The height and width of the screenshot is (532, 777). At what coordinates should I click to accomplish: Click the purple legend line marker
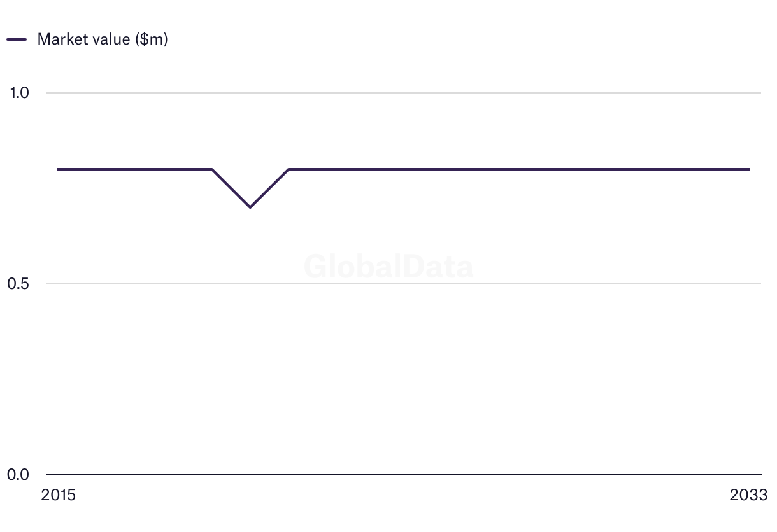[17, 39]
